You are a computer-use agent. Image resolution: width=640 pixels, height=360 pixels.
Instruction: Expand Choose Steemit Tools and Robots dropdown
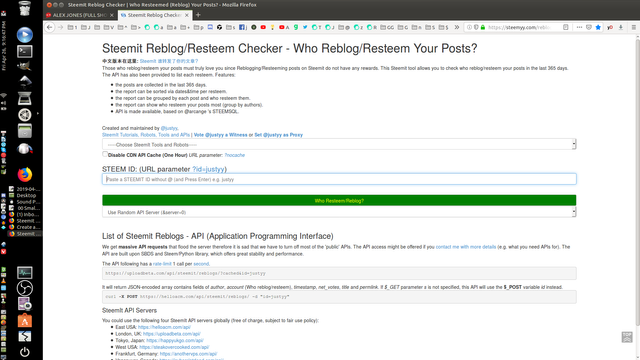(339, 144)
